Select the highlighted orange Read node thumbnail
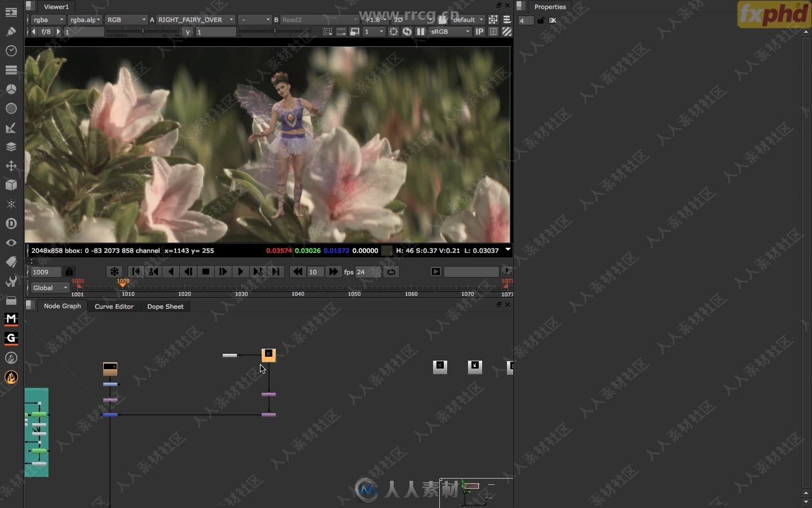Viewport: 812px width, 508px height. tap(268, 355)
